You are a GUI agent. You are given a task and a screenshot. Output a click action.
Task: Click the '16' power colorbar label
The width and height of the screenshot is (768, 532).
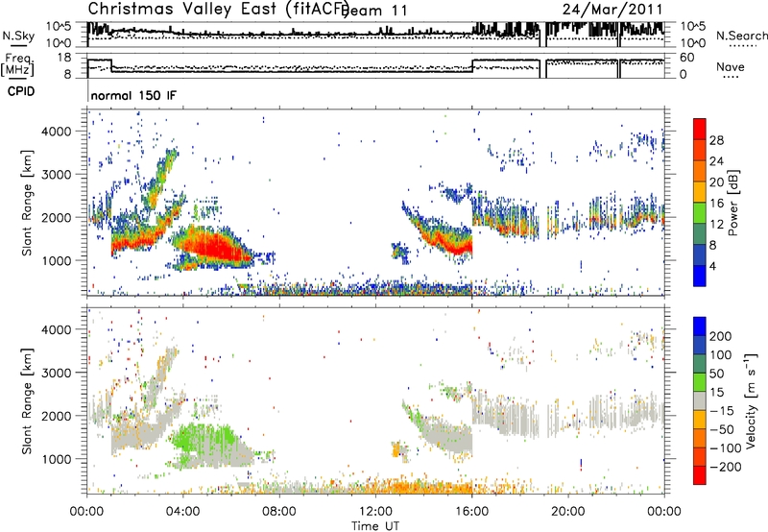[716, 204]
